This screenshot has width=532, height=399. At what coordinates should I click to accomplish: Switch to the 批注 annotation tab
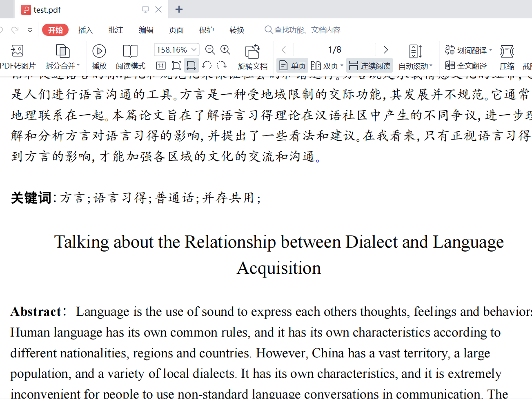coord(116,30)
